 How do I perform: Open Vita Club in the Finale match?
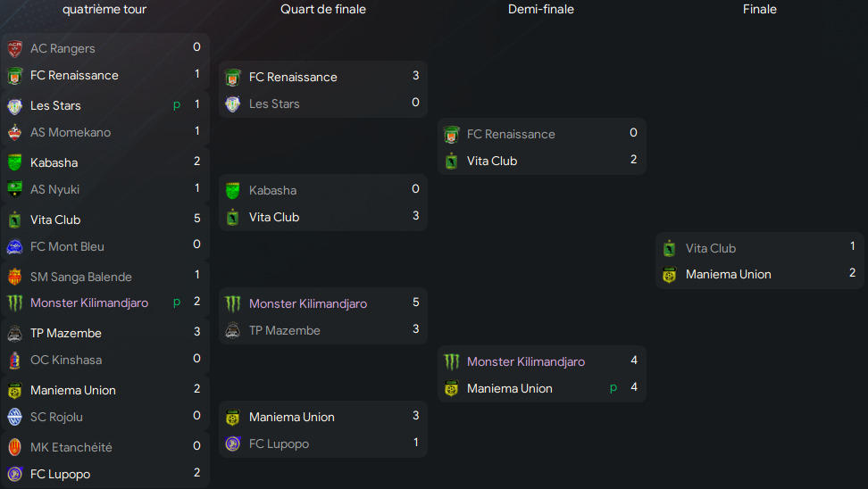click(x=711, y=248)
